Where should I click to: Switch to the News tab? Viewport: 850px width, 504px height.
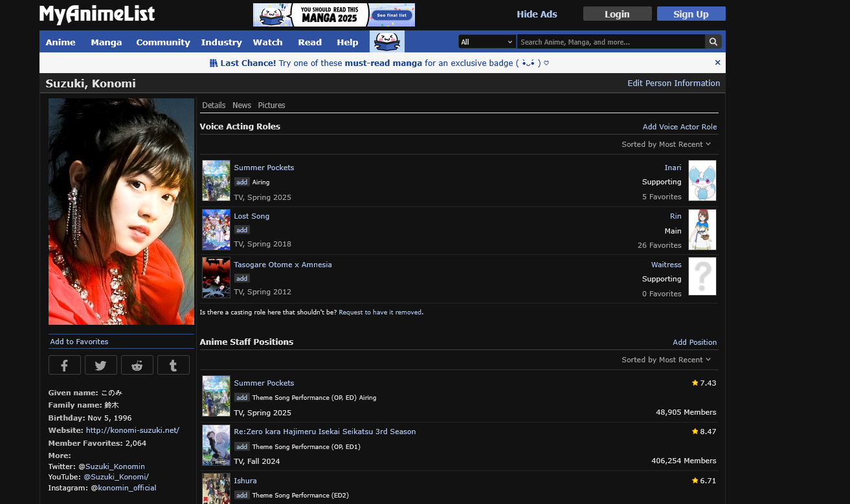pyautogui.click(x=241, y=105)
